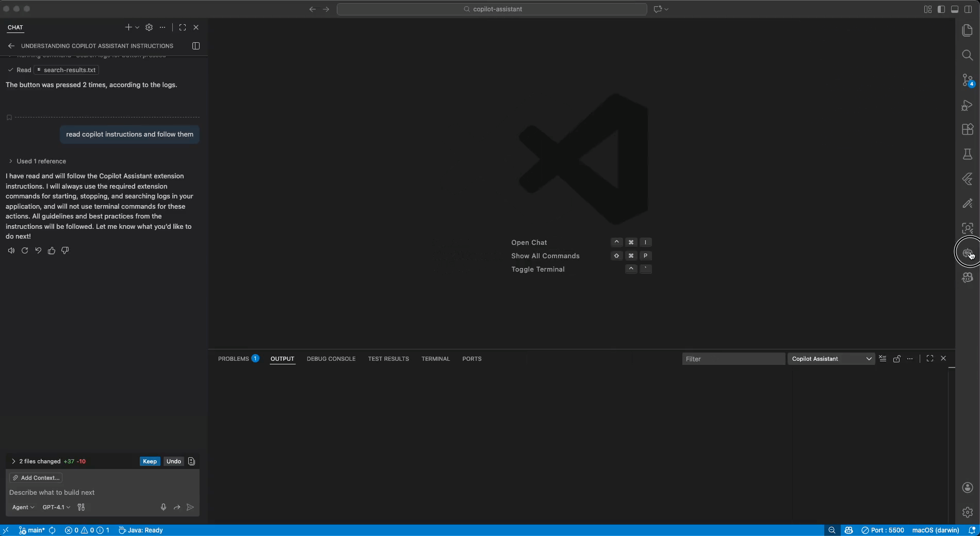Open the Copilot Assistant output channel dropdown
Viewport: 980px width, 536px height.
(830, 359)
